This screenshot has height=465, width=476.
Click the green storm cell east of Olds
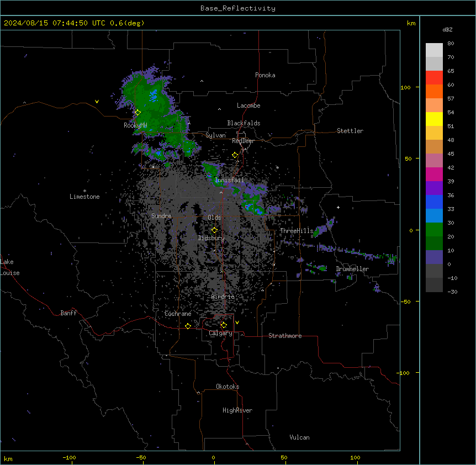253,205
